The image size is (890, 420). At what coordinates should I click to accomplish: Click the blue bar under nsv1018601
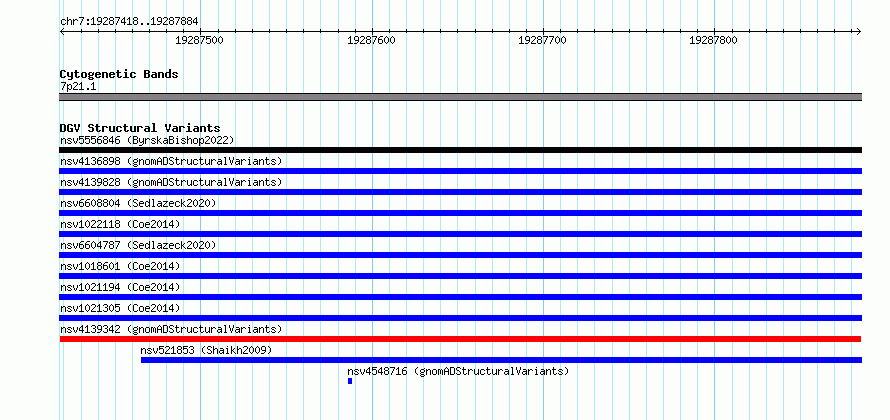(460, 276)
